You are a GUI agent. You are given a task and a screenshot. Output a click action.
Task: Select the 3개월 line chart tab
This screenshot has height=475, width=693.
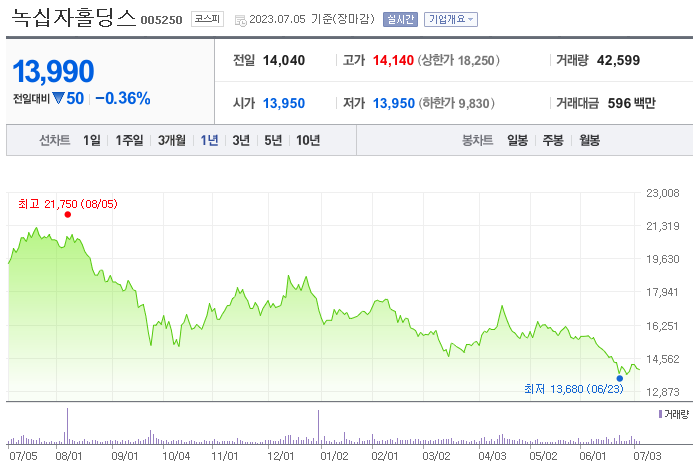(x=172, y=141)
